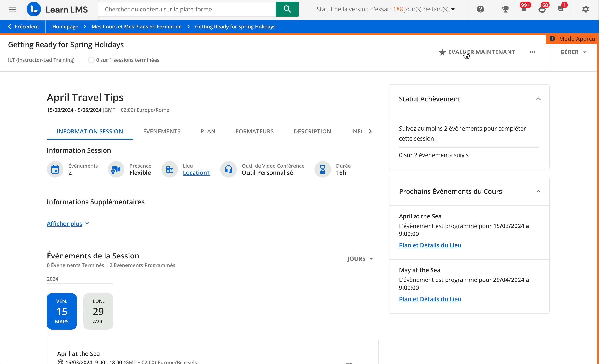Click the sessions terminées status circle
This screenshot has height=364, width=599.
pyautogui.click(x=91, y=60)
